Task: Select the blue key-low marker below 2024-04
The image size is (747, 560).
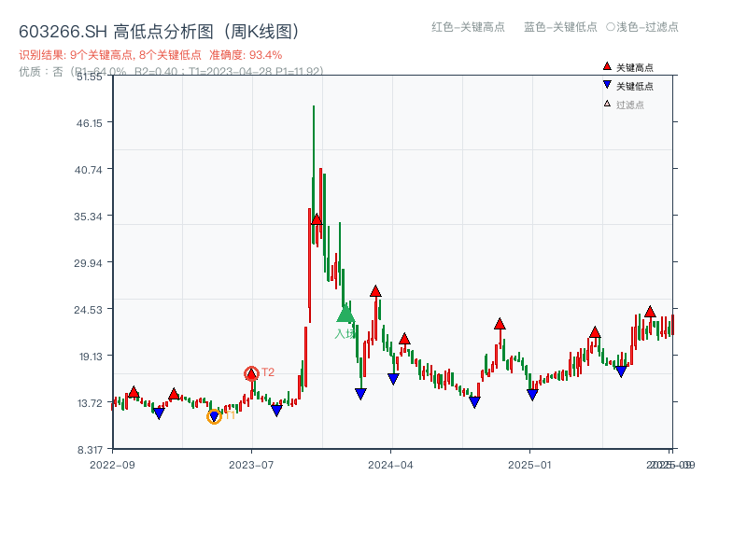Action: [x=393, y=376]
